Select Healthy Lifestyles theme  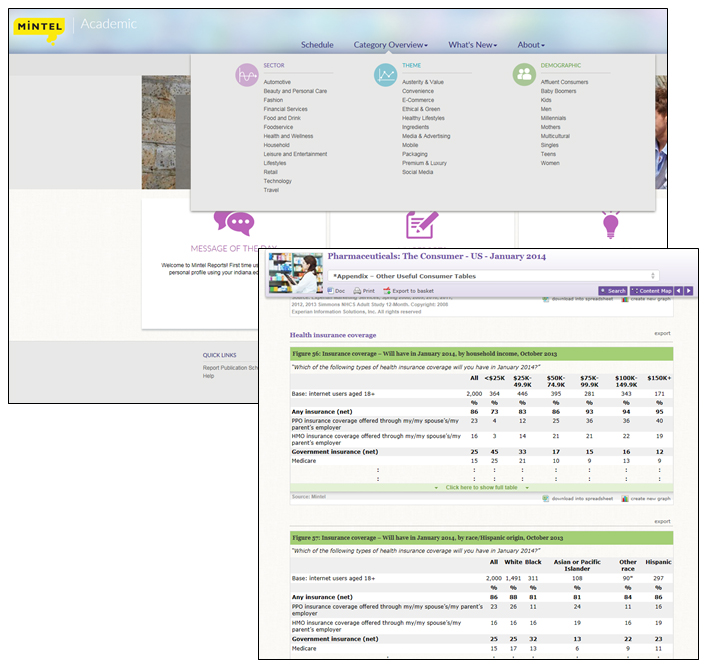coord(424,118)
